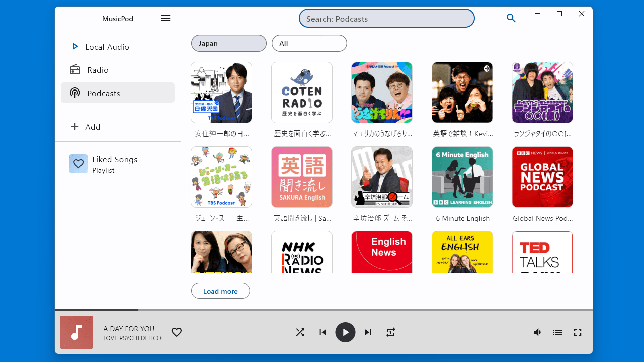Click the Local Audio play triangle icon
644x362 pixels.
(75, 46)
